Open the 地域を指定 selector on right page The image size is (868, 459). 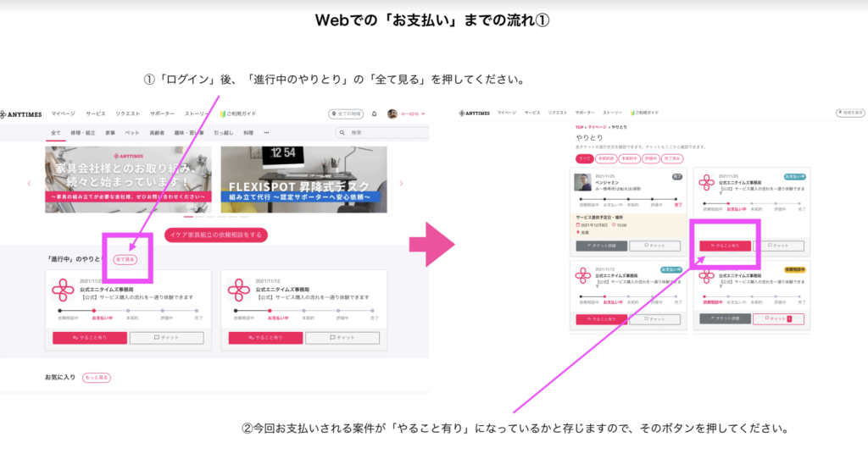[x=849, y=112]
